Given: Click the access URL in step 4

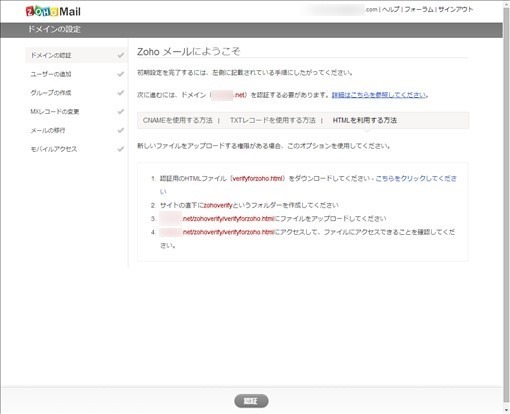Looking at the screenshot, I should pos(217,232).
